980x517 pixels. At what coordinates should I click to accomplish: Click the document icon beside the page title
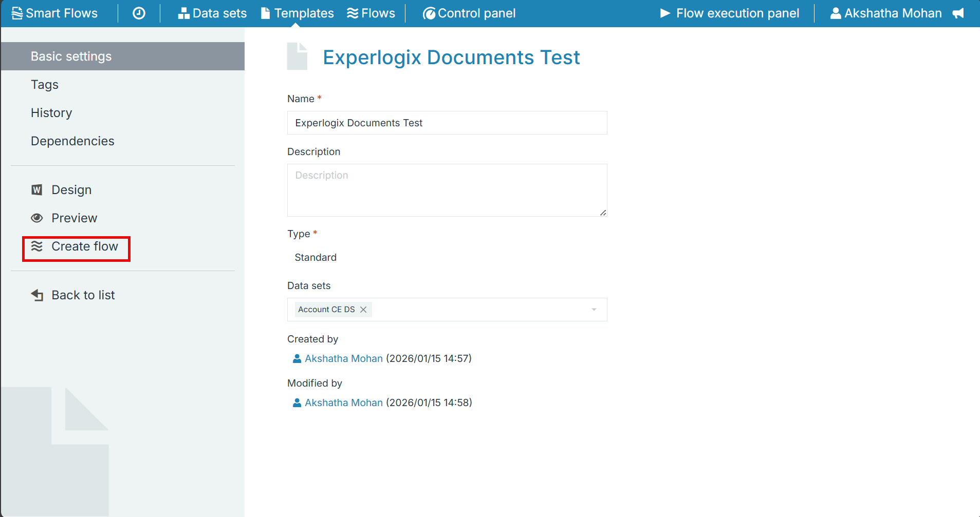pos(297,56)
